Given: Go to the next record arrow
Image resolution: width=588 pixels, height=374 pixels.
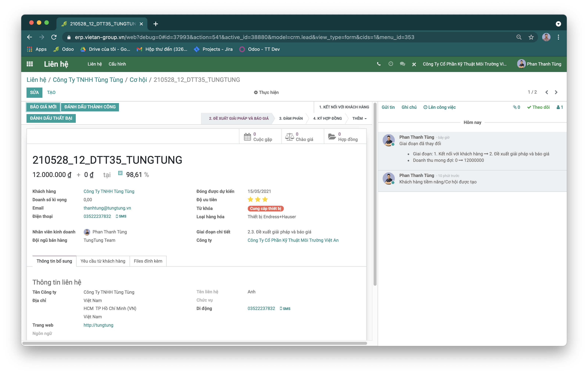Looking at the screenshot, I should [556, 92].
